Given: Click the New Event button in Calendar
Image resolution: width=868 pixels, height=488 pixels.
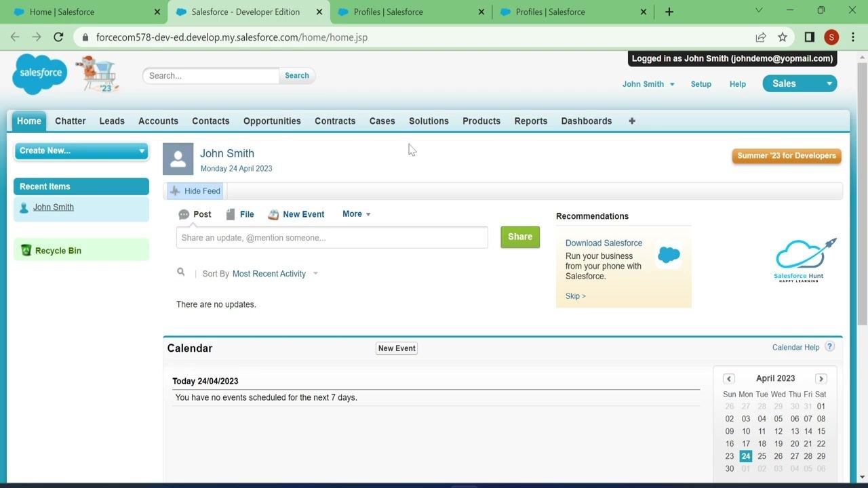Looking at the screenshot, I should (x=397, y=348).
